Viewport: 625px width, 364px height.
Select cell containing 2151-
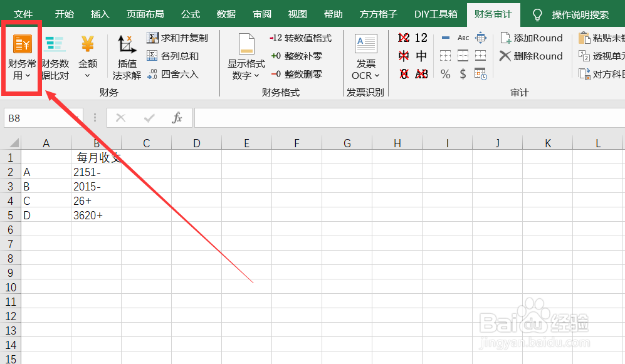pyautogui.click(x=97, y=172)
